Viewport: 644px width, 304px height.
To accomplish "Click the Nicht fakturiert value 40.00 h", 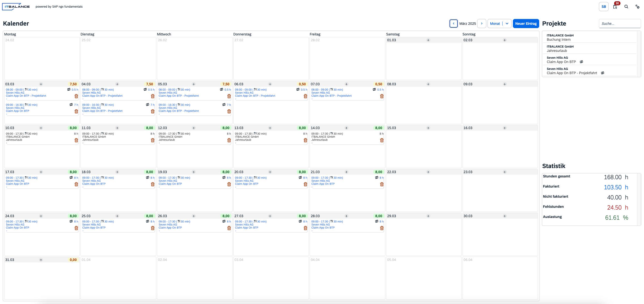I will tap(617, 197).
